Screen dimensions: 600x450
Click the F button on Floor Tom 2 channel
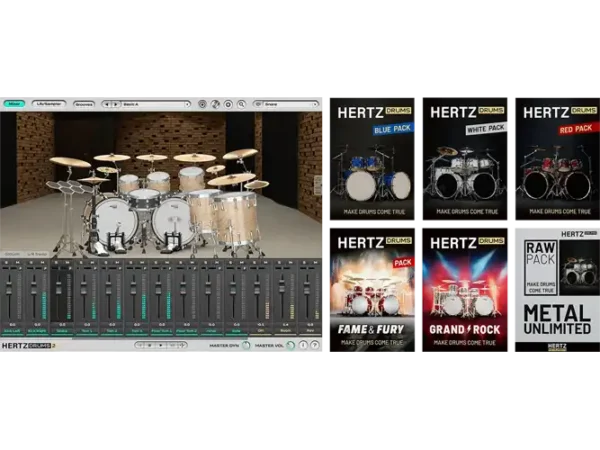tap(195, 268)
